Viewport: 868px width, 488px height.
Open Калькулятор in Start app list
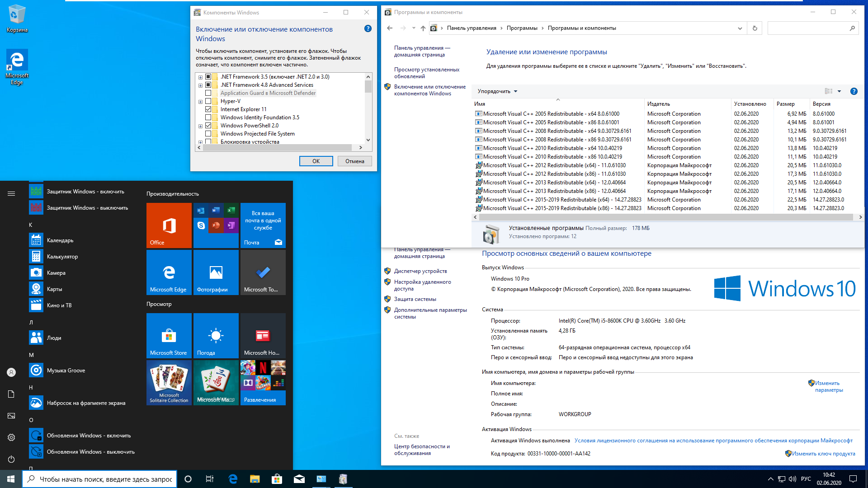81,257
